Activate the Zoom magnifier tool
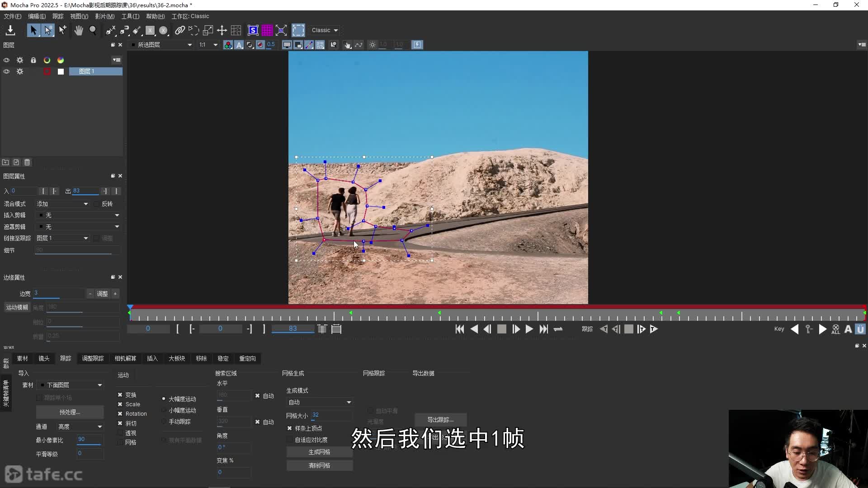The height and width of the screenshot is (488, 868). coord(93,30)
